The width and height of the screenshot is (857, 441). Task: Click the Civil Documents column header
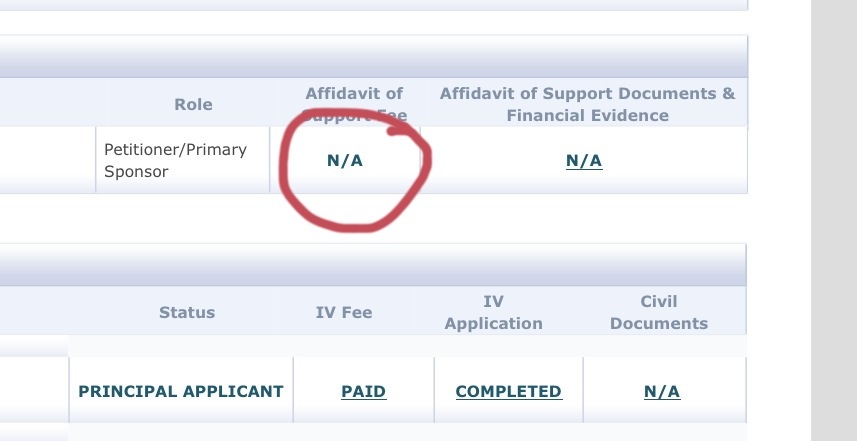click(659, 312)
